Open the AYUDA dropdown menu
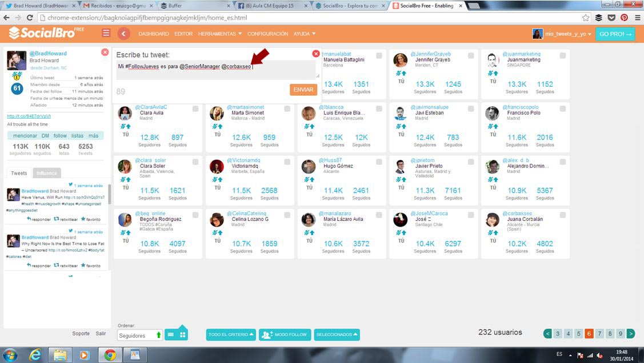644x363 pixels. [x=304, y=34]
